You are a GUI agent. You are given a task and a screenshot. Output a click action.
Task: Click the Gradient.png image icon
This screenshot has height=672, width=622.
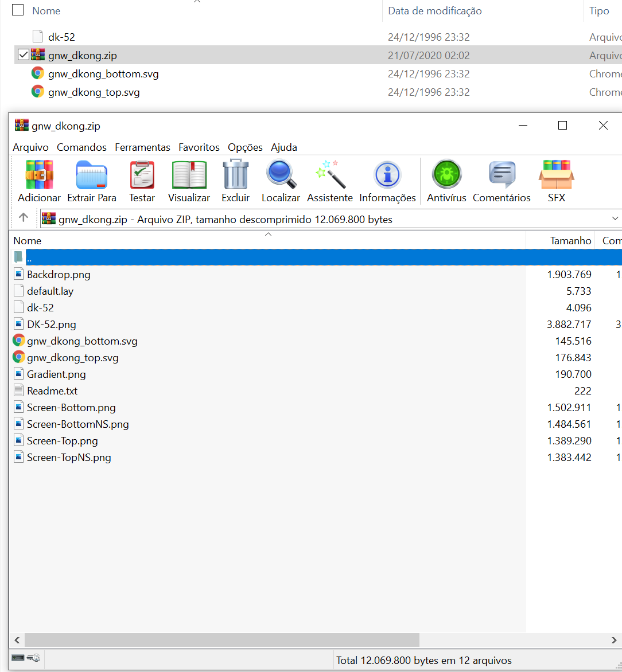coord(18,373)
